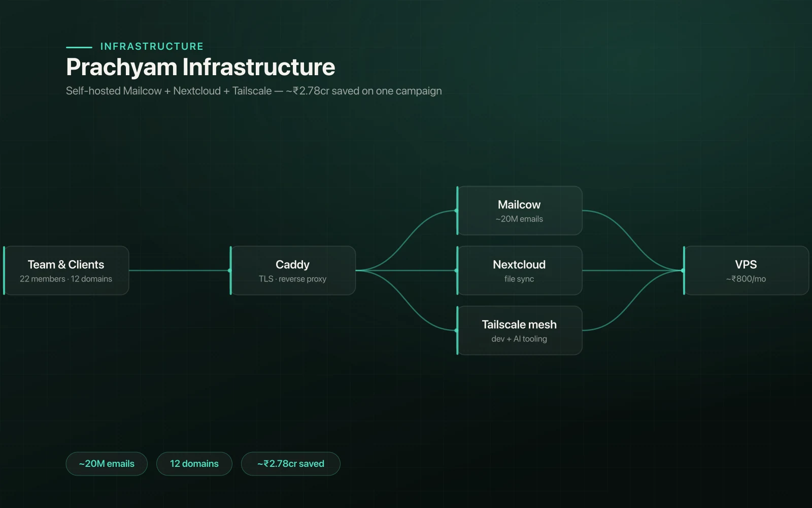
Task: Click the ~20M emails pill
Action: tap(107, 464)
